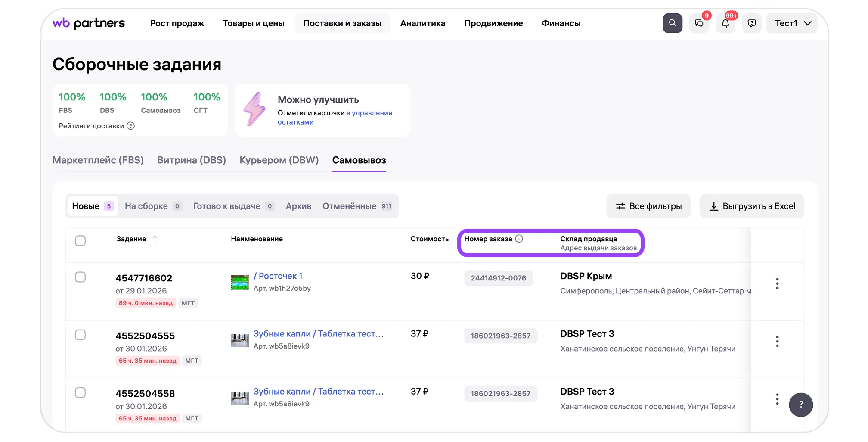The width and height of the screenshot is (868, 442).
Task: Open the Все фильтры filter panel
Action: point(648,206)
